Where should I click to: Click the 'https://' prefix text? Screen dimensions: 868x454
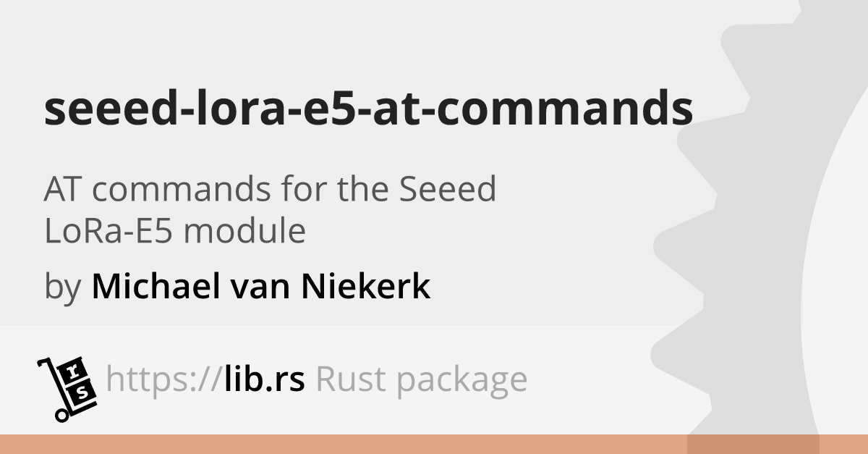tap(163, 379)
